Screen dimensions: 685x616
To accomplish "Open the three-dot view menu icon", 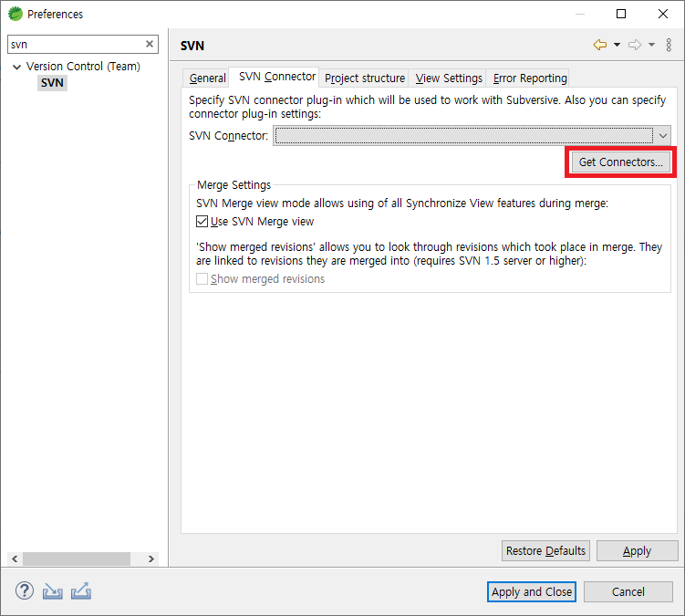I will pyautogui.click(x=669, y=45).
